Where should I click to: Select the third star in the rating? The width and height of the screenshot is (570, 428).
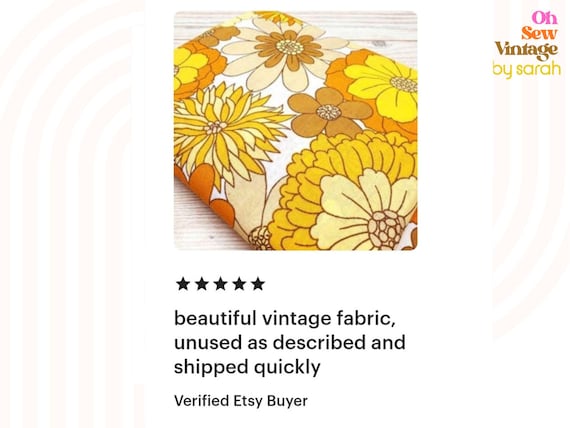(220, 284)
